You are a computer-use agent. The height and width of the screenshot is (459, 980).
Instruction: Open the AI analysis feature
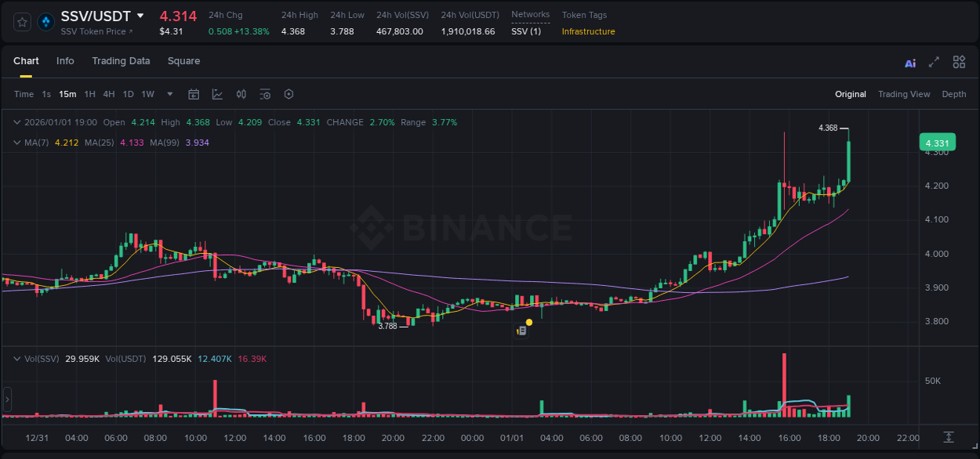click(909, 62)
